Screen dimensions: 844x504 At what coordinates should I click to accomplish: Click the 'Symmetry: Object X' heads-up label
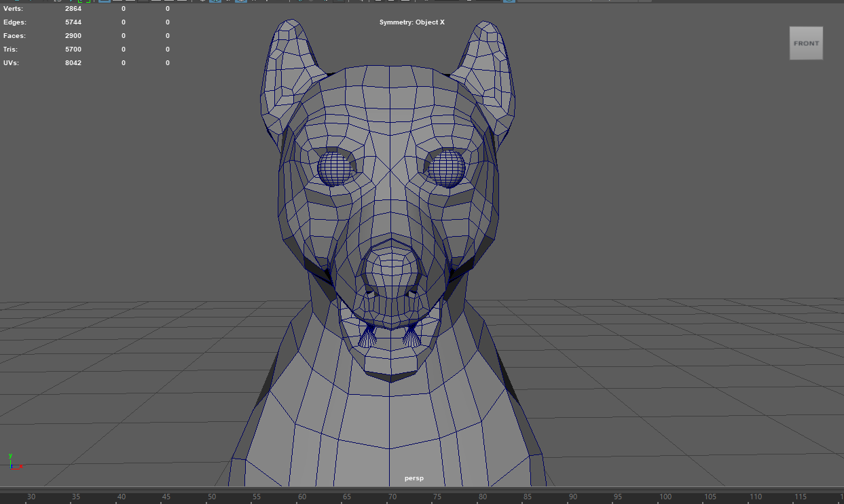point(412,22)
